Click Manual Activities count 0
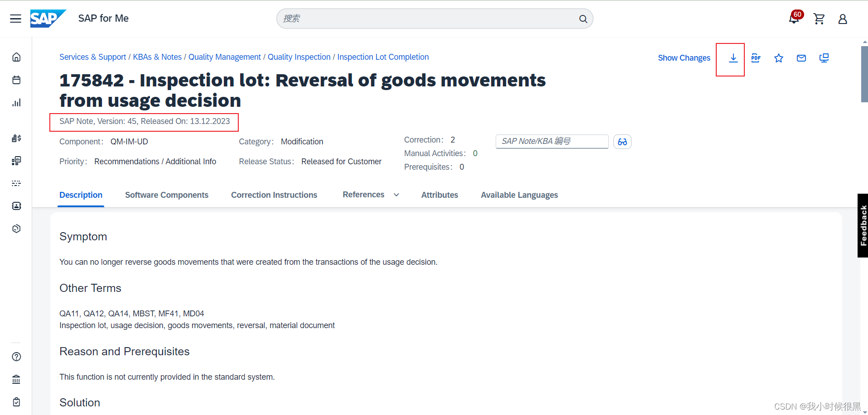The image size is (868, 415). point(475,153)
